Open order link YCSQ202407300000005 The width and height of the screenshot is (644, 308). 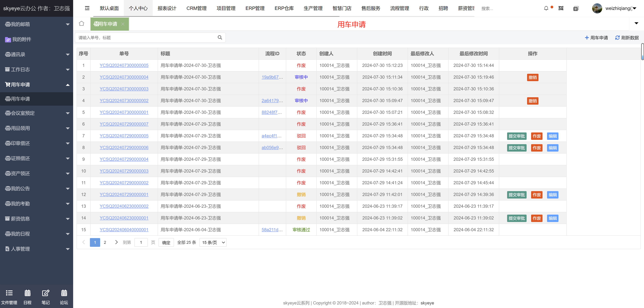(124, 65)
